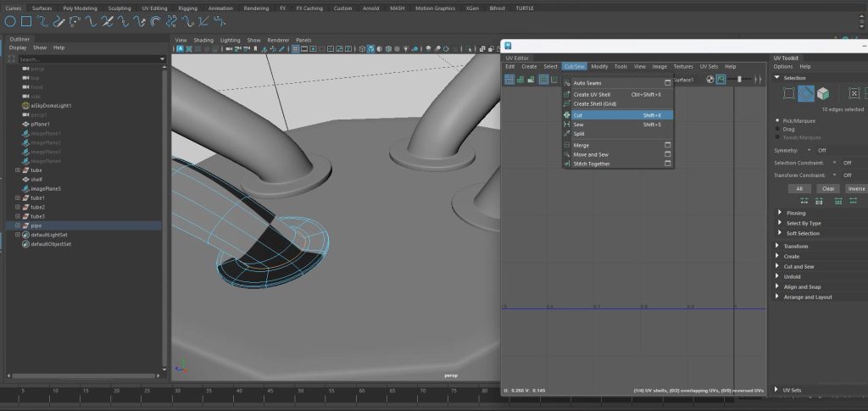Toggle the UV Editor grid icon

coord(543,80)
